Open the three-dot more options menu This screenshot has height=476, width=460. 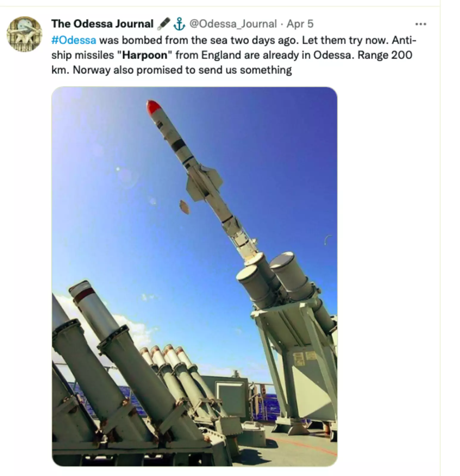click(x=420, y=24)
